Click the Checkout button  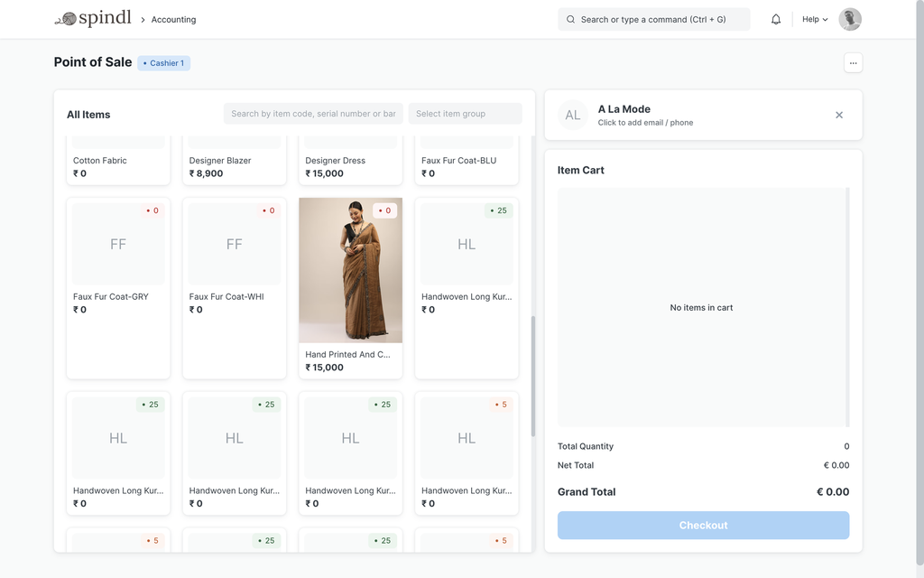pos(703,526)
